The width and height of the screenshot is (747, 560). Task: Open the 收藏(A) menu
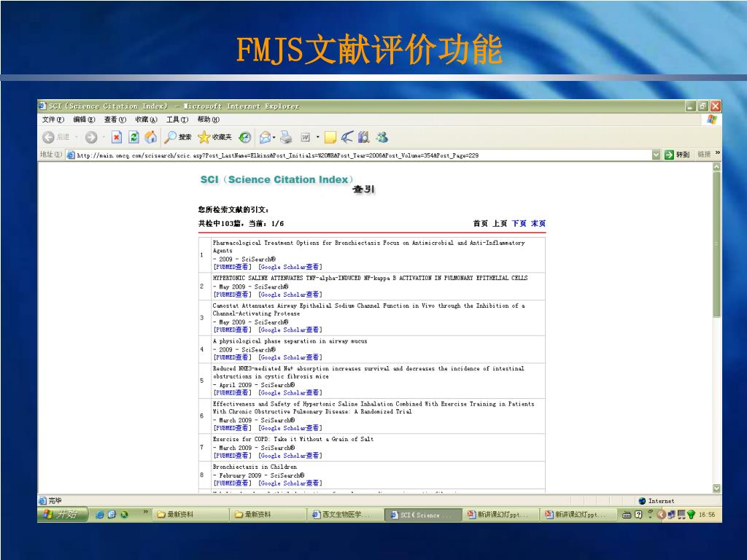coord(146,120)
